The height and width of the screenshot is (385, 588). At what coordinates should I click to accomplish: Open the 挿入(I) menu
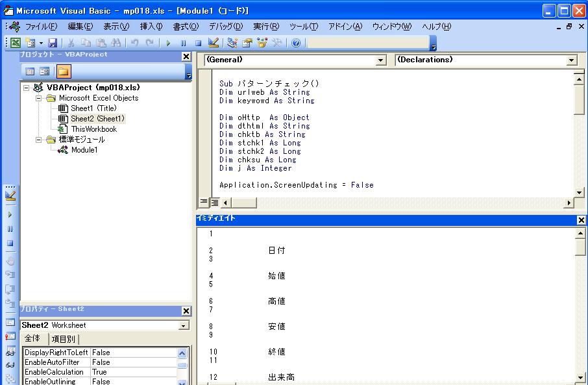[x=151, y=27]
